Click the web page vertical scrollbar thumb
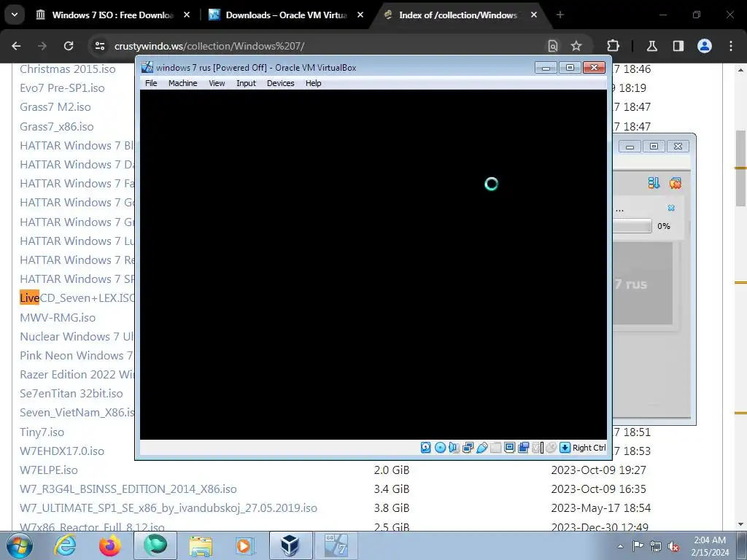Screen dimensions: 747x560 [x=741, y=168]
